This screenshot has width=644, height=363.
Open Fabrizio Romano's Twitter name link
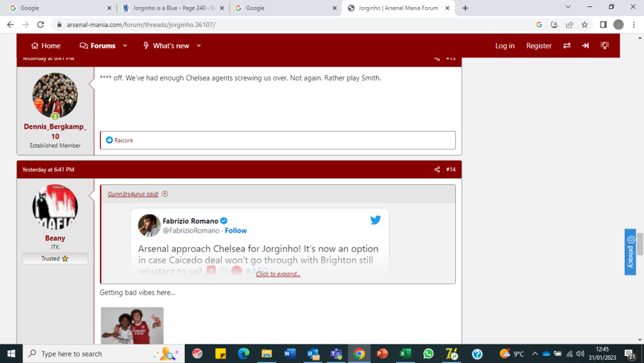click(191, 221)
